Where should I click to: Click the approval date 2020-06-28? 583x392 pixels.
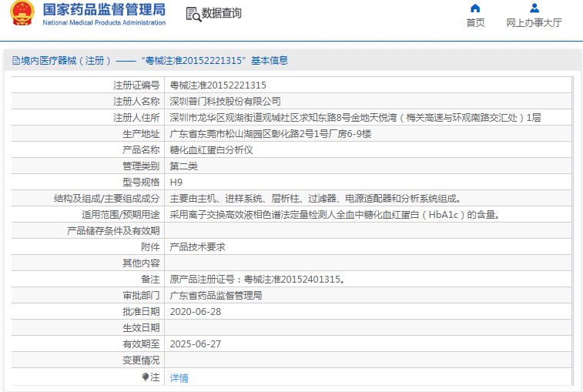point(195,312)
